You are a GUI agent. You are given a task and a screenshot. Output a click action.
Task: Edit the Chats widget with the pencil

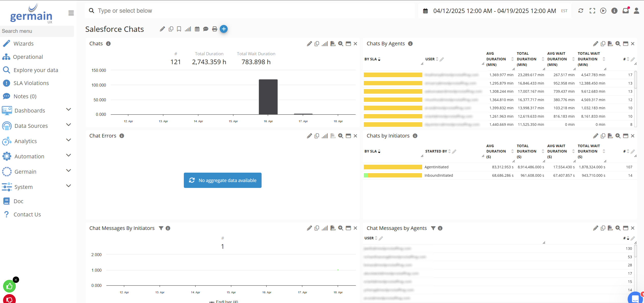pos(309,44)
